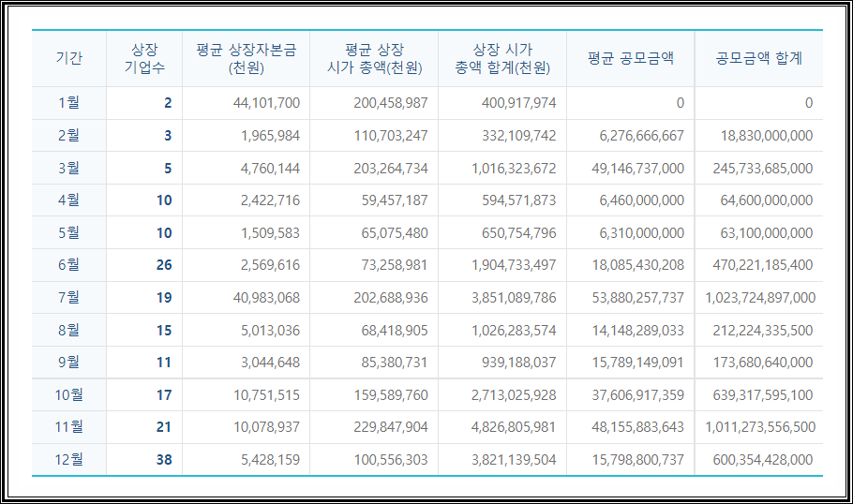This screenshot has width=853, height=504.
Task: Click the value 200,458,987
Action: point(391,103)
